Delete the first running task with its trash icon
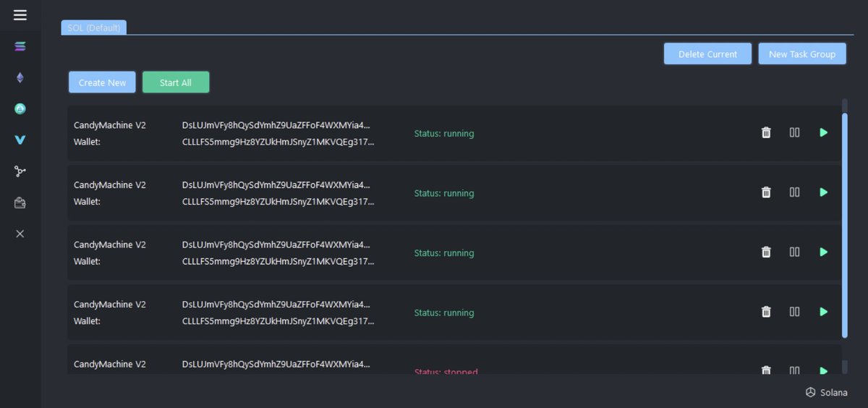 (x=766, y=132)
